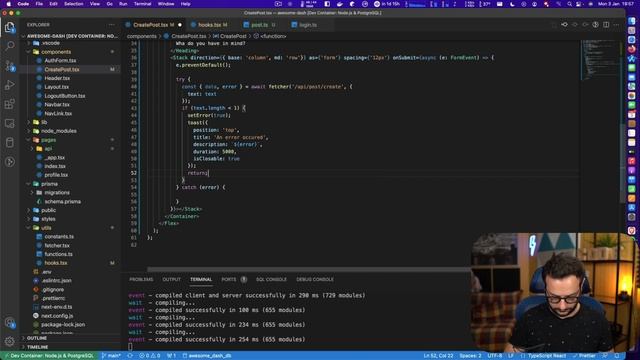This screenshot has width=640, height=360.
Task: Click the main branch in status bar
Action: click(x=111, y=356)
